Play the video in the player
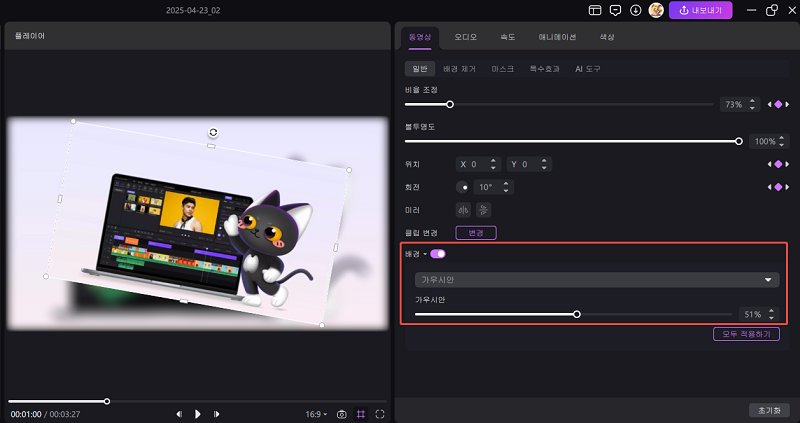This screenshot has width=800, height=423. point(197,414)
